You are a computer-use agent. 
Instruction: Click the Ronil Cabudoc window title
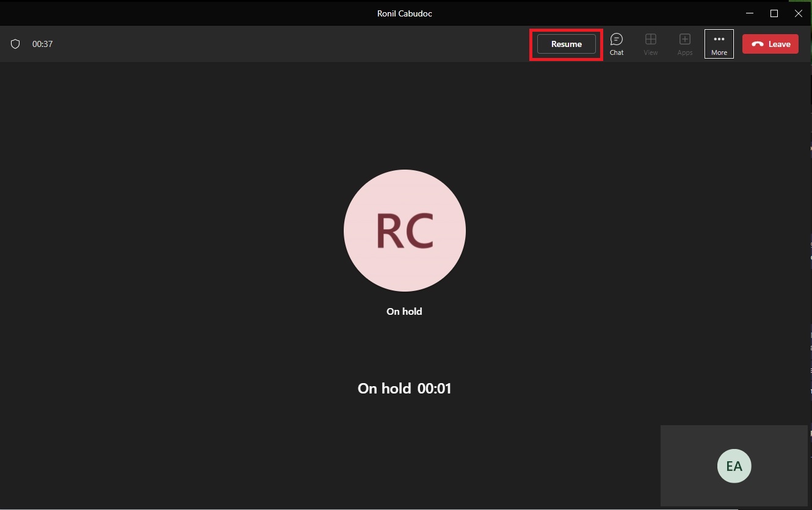click(x=405, y=13)
